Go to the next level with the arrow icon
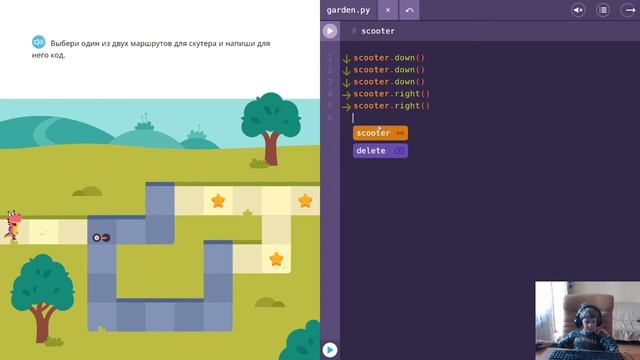 630,10
